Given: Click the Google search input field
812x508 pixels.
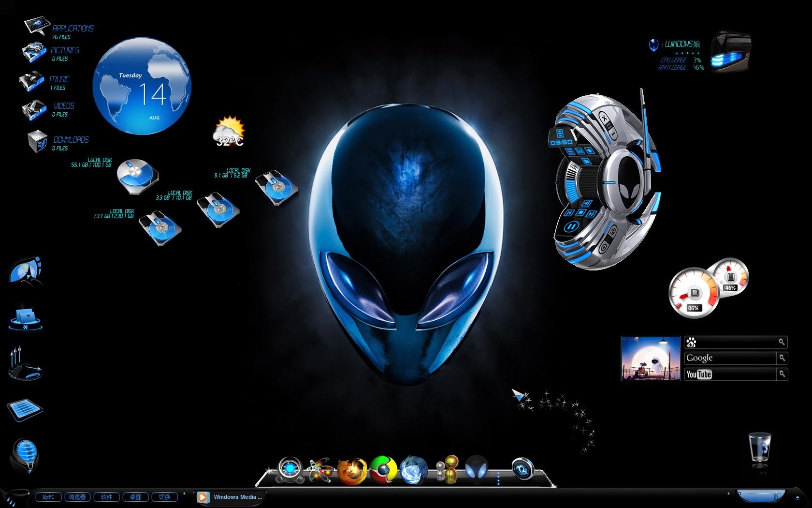Looking at the screenshot, I should [x=730, y=358].
